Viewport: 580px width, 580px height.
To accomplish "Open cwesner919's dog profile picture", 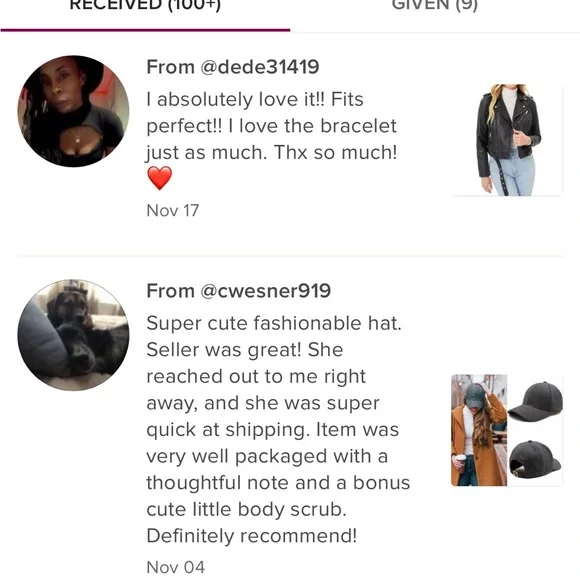I will click(x=73, y=335).
